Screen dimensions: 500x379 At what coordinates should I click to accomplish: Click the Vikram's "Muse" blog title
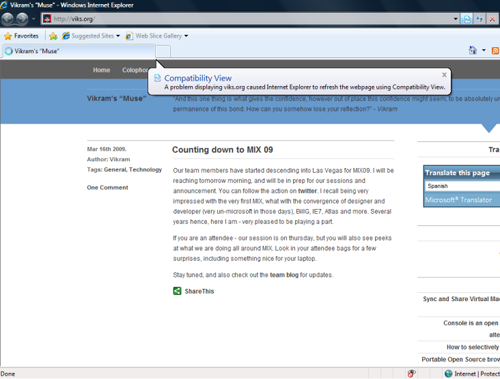coord(116,98)
